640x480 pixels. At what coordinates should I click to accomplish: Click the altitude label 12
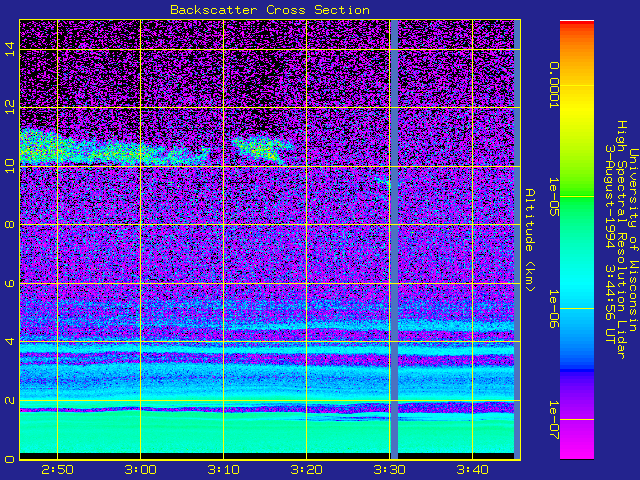10,108
